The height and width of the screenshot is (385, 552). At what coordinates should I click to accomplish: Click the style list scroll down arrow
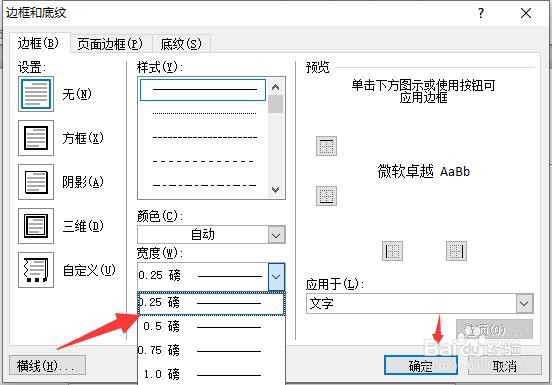(x=276, y=190)
